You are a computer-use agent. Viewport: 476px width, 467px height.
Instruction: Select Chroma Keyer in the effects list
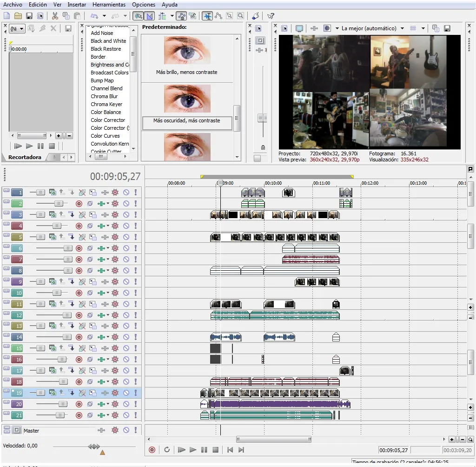106,104
